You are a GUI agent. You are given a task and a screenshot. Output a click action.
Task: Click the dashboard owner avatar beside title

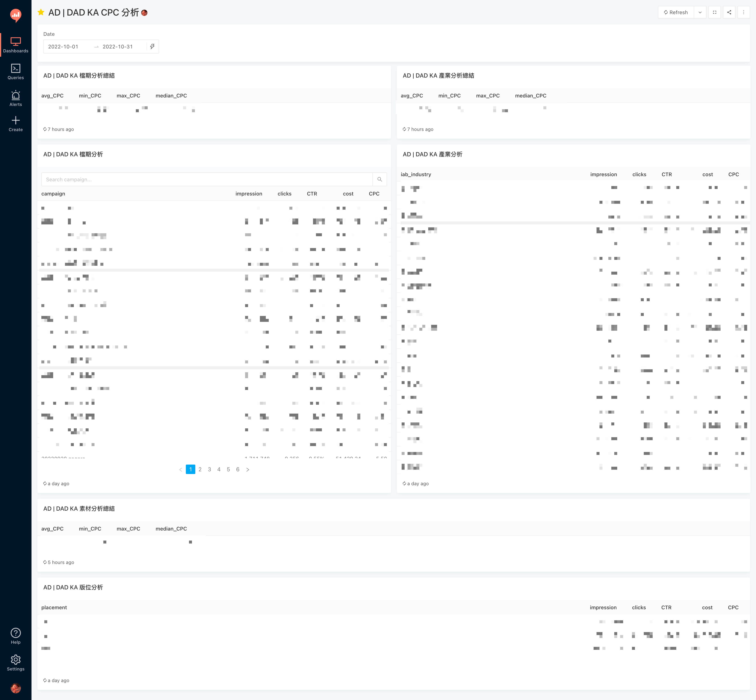tap(144, 13)
